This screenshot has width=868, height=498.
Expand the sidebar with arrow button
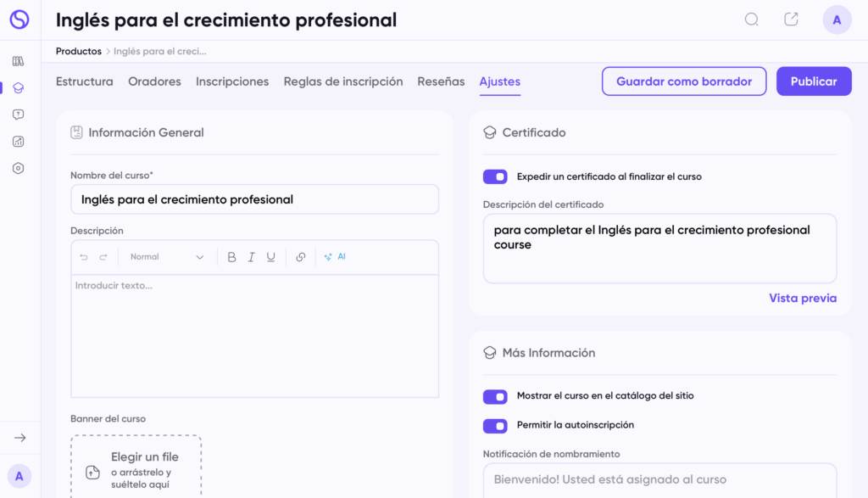pyautogui.click(x=19, y=438)
